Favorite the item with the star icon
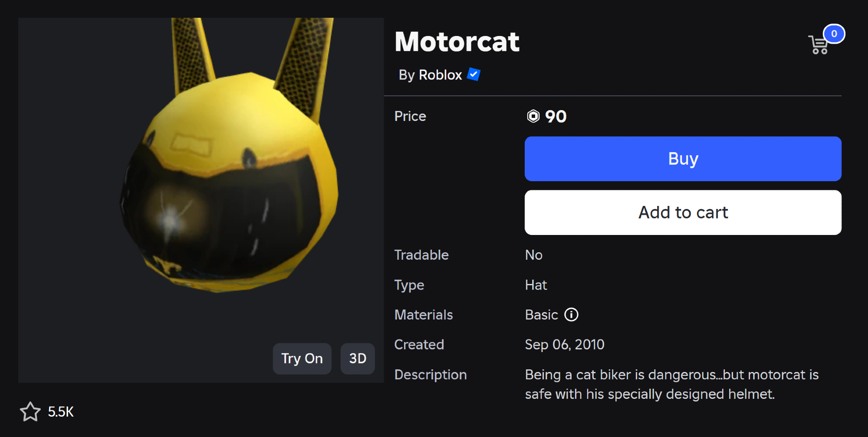 click(x=30, y=411)
